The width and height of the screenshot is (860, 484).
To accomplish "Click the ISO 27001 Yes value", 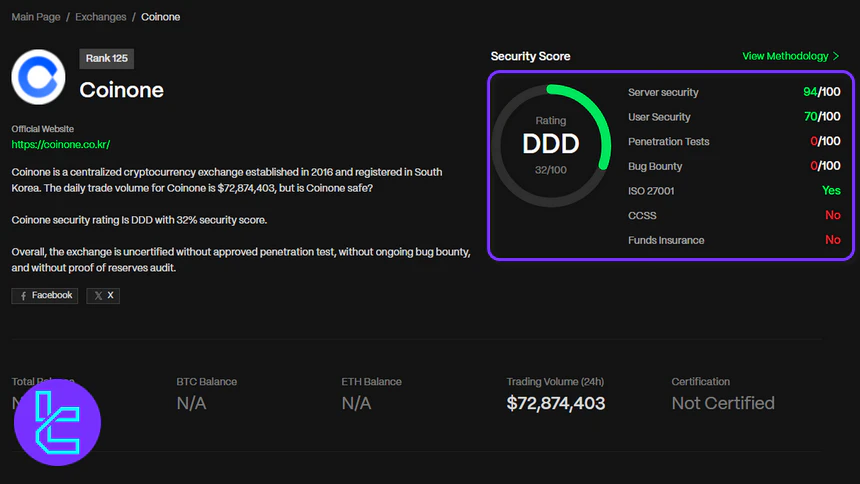I will pyautogui.click(x=831, y=190).
